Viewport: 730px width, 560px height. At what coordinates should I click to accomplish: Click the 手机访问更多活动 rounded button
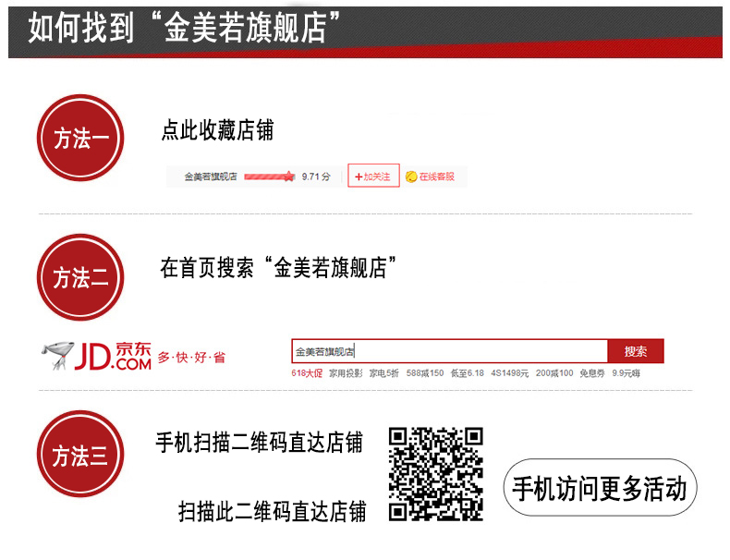click(600, 487)
